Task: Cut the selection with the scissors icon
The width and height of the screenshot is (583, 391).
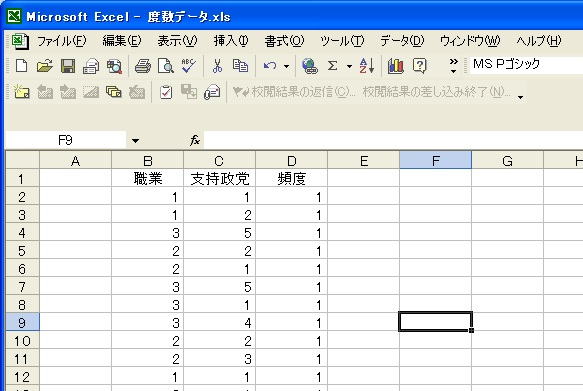Action: [217, 66]
